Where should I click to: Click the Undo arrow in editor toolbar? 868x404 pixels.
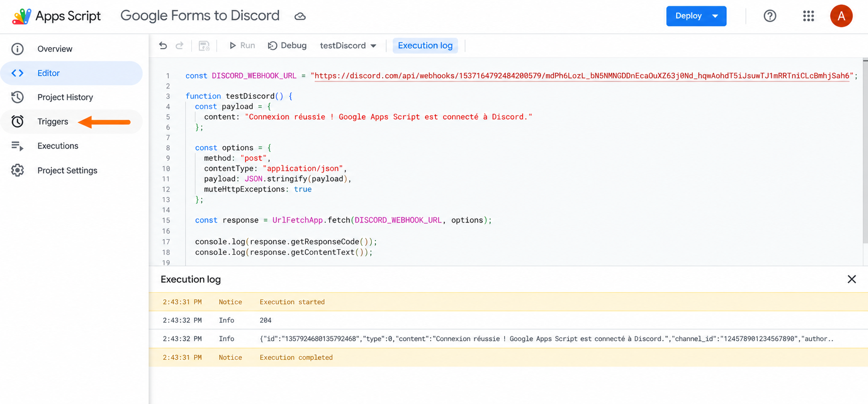click(x=163, y=46)
